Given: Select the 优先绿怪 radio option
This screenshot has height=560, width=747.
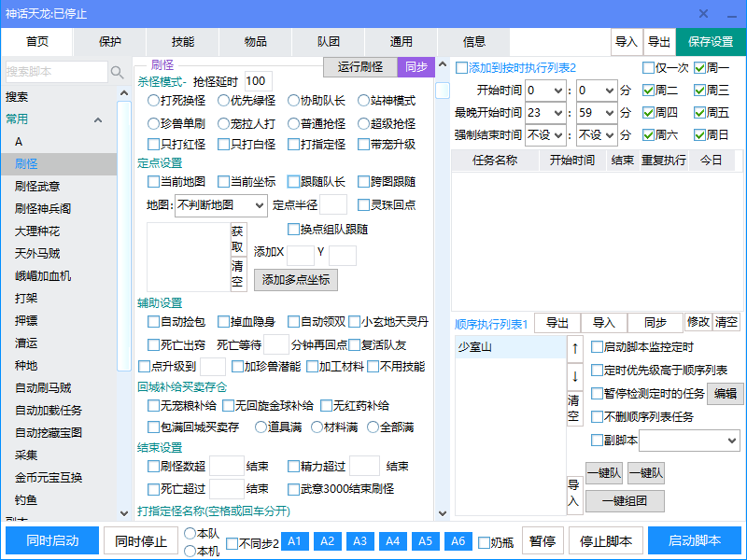Looking at the screenshot, I should tap(247, 101).
